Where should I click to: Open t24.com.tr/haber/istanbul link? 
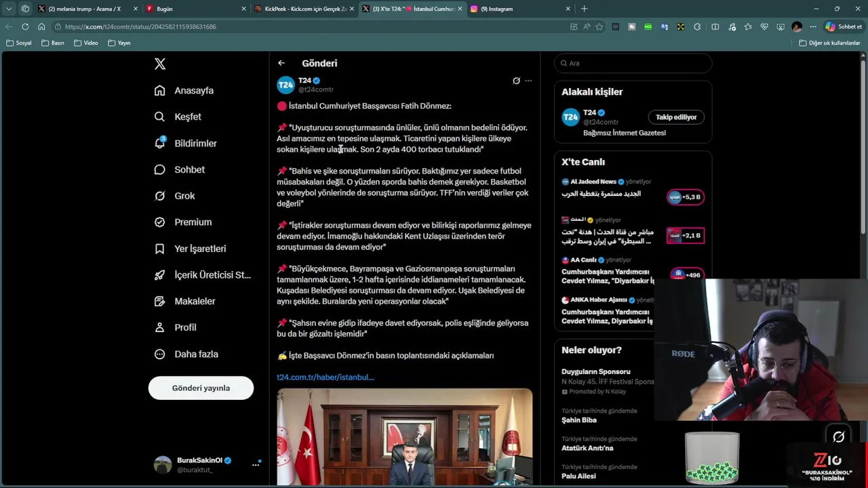click(325, 377)
